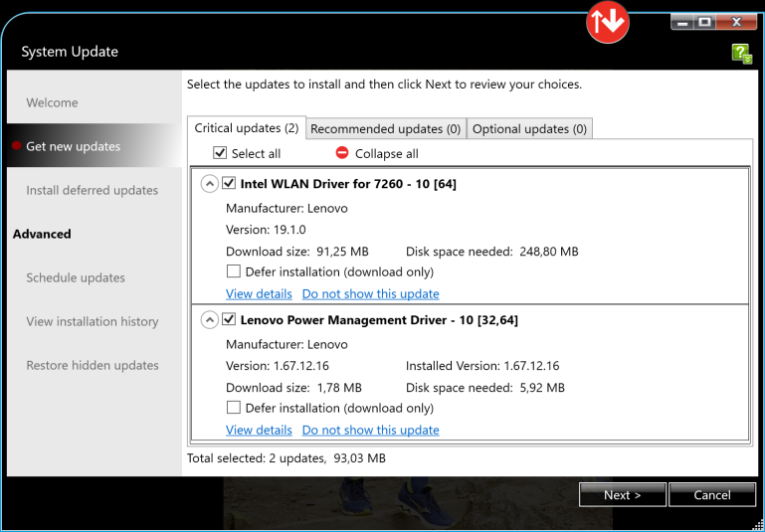Click Installed Version: 1.67.12.16 text

tap(482, 366)
